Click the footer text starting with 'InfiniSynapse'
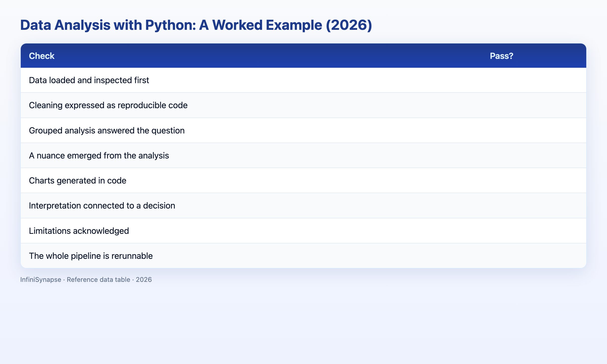Viewport: 607px width, 364px height. (x=86, y=280)
